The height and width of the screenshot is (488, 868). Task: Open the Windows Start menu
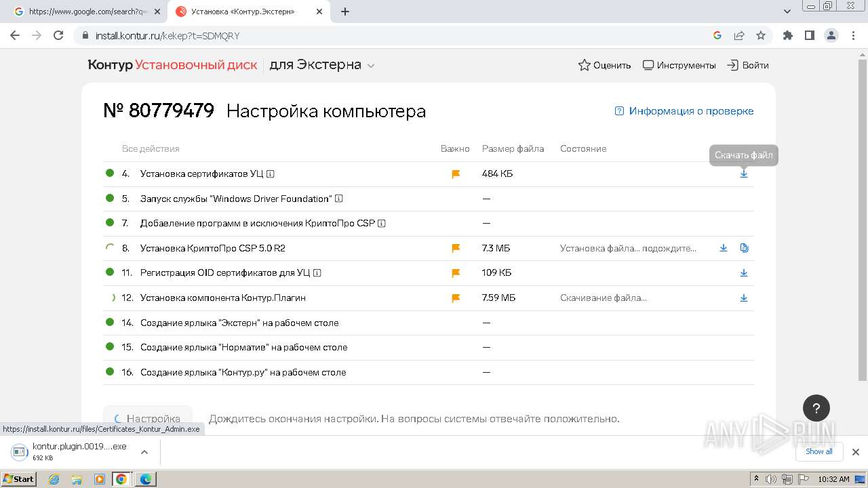coord(19,479)
